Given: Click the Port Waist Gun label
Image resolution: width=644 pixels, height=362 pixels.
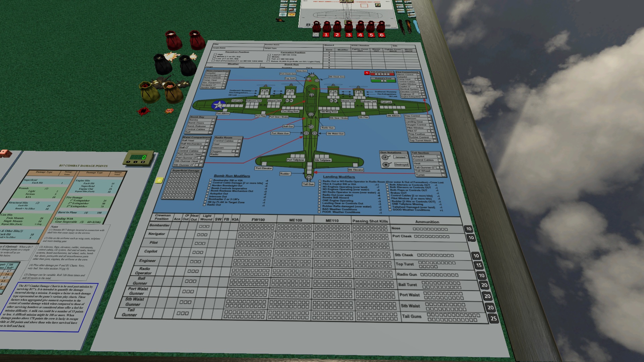Looking at the screenshot, I should point(280,133).
